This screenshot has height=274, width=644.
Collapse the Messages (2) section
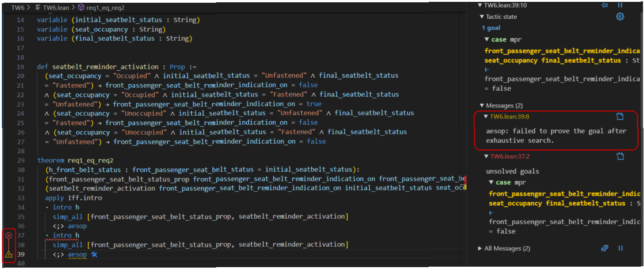pyautogui.click(x=482, y=106)
